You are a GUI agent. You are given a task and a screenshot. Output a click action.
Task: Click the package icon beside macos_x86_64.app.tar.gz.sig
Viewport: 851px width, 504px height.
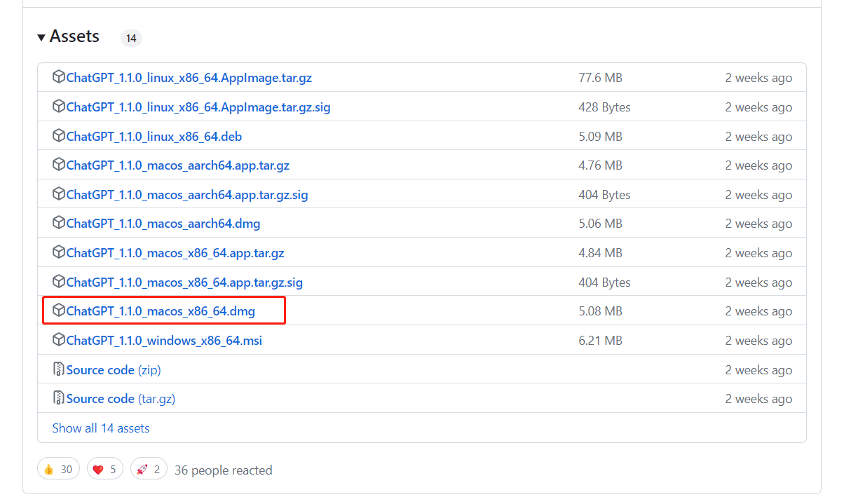pyautogui.click(x=59, y=282)
